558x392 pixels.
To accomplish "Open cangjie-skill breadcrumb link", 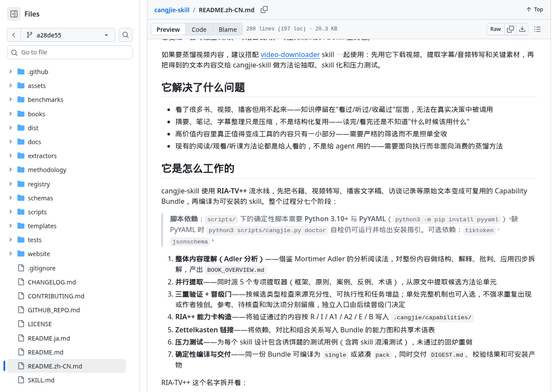I will tap(172, 10).
